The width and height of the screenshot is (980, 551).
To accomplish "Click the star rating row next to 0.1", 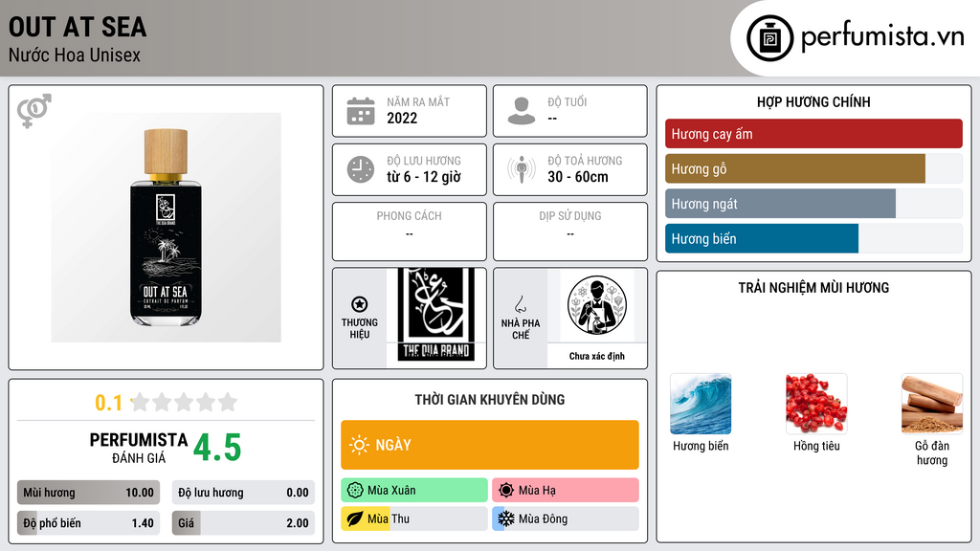I will tap(184, 402).
